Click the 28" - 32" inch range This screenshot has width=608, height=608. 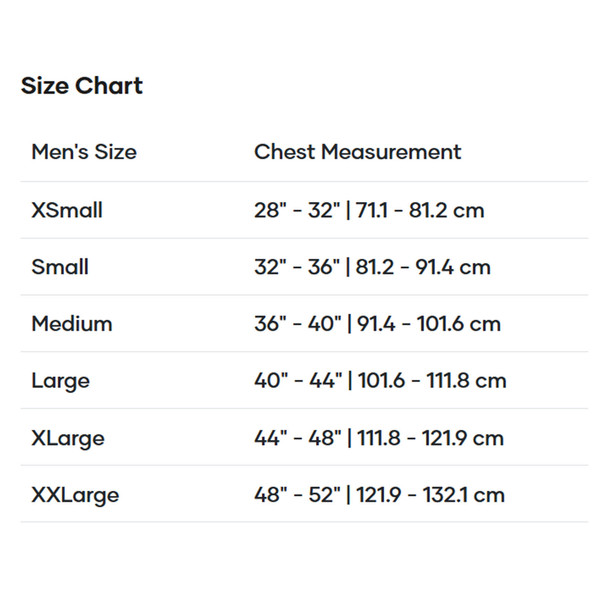coord(298,210)
